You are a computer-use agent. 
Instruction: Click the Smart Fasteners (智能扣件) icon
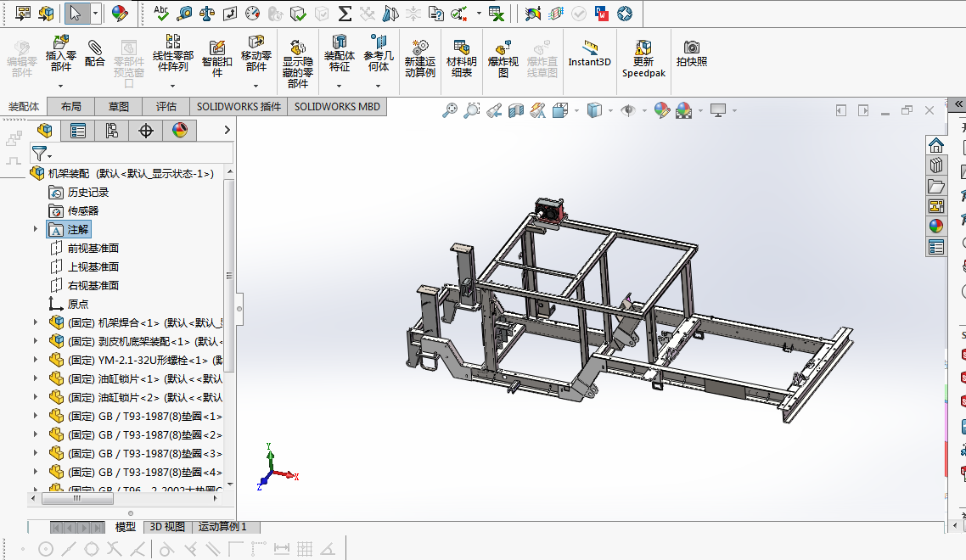point(216,48)
